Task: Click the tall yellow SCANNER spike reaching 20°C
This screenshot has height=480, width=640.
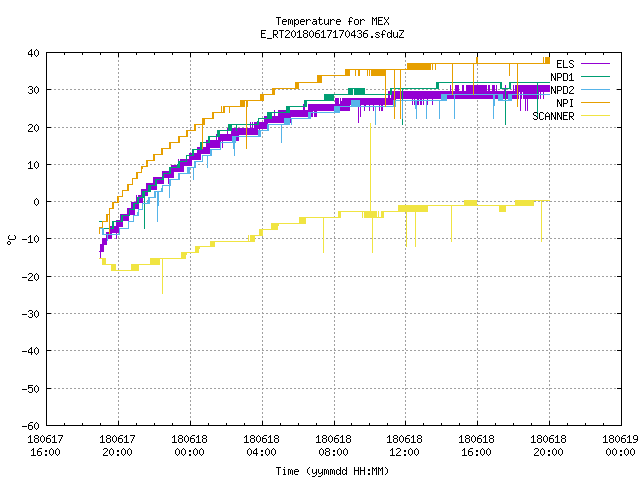Action: coord(371,167)
